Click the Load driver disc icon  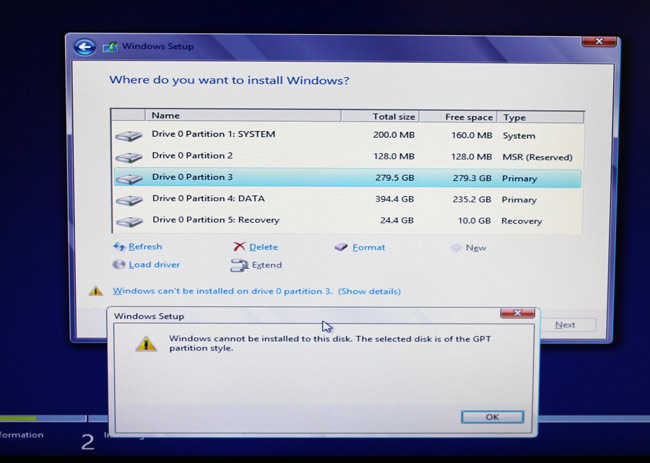120,265
